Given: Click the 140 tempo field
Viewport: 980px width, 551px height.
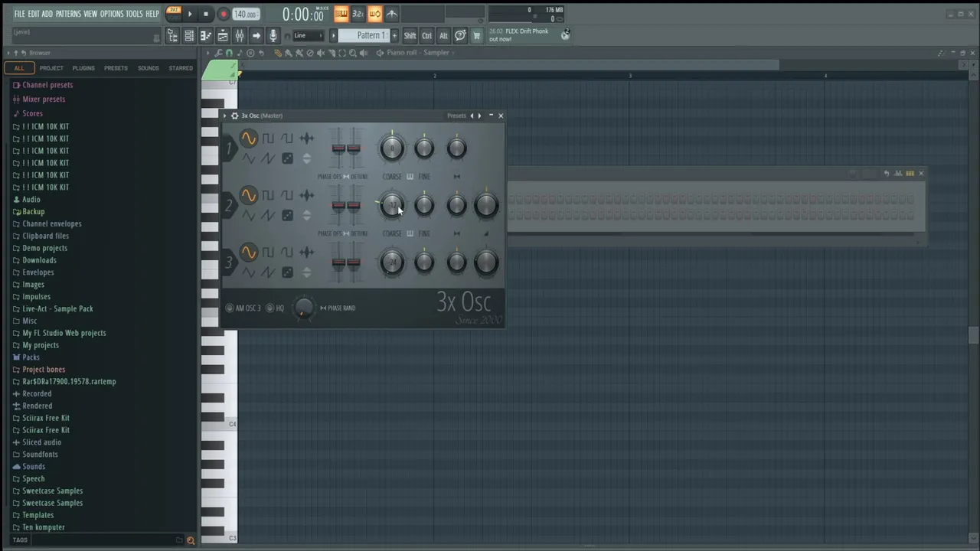Looking at the screenshot, I should tap(245, 14).
